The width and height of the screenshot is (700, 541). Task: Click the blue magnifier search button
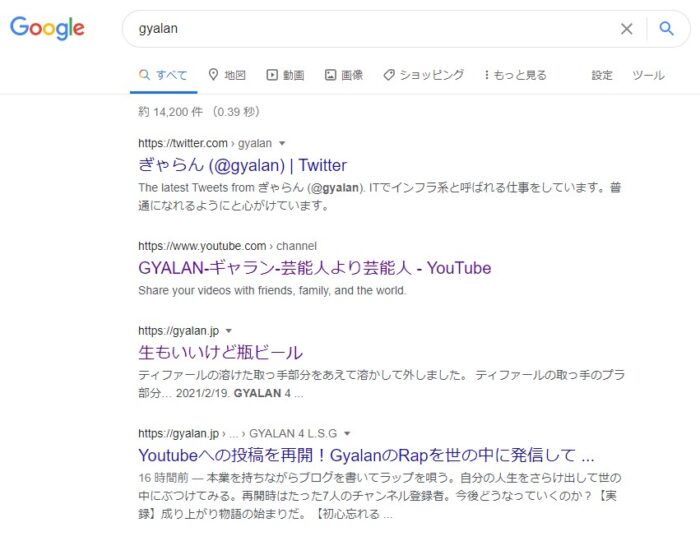666,29
